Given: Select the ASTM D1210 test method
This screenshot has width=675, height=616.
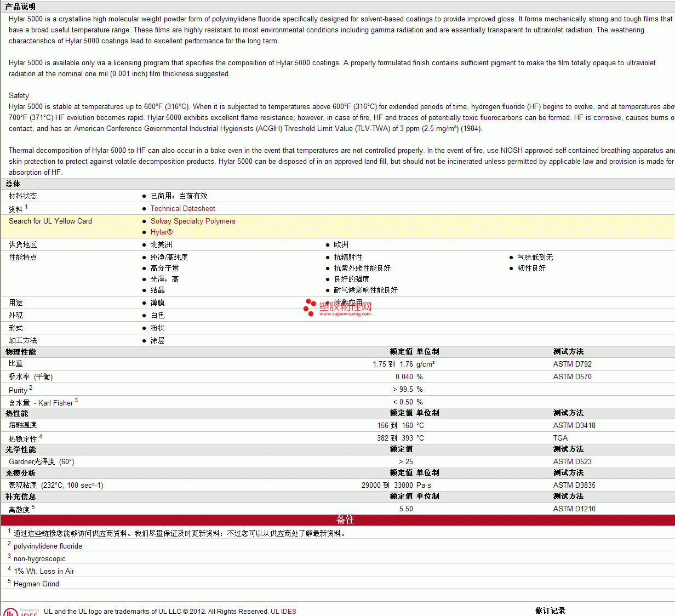Looking at the screenshot, I should coord(574,509).
